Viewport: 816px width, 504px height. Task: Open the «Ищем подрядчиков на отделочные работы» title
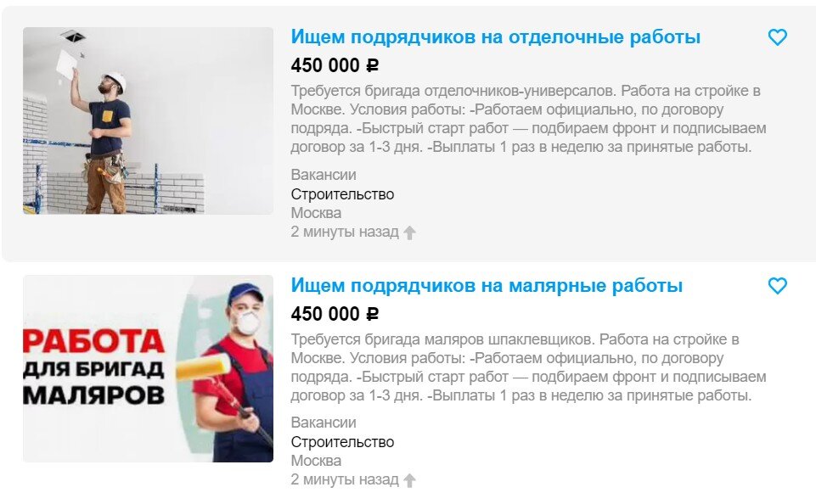tap(495, 37)
